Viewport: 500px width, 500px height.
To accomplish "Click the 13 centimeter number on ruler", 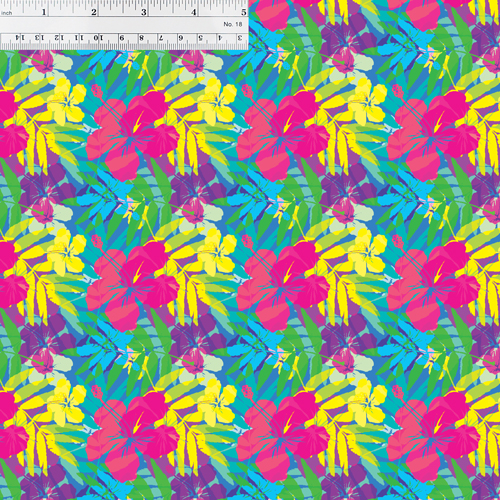I will (x=40, y=38).
